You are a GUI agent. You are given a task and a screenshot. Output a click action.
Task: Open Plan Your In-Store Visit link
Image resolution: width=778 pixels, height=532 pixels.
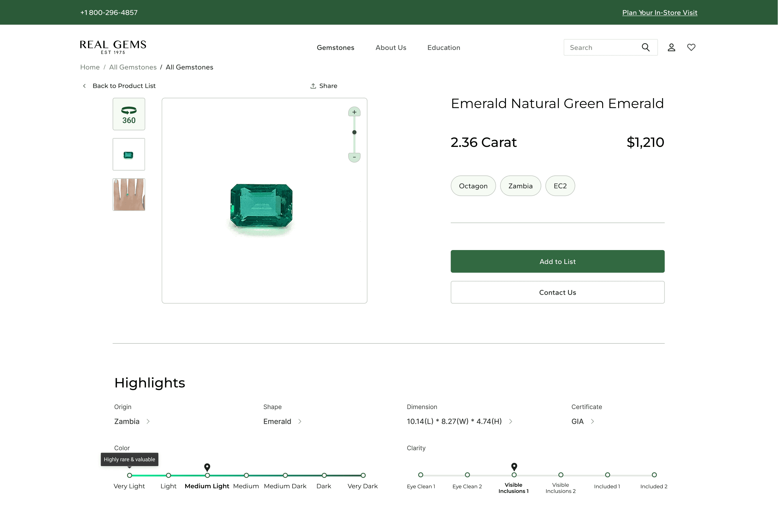tap(660, 12)
